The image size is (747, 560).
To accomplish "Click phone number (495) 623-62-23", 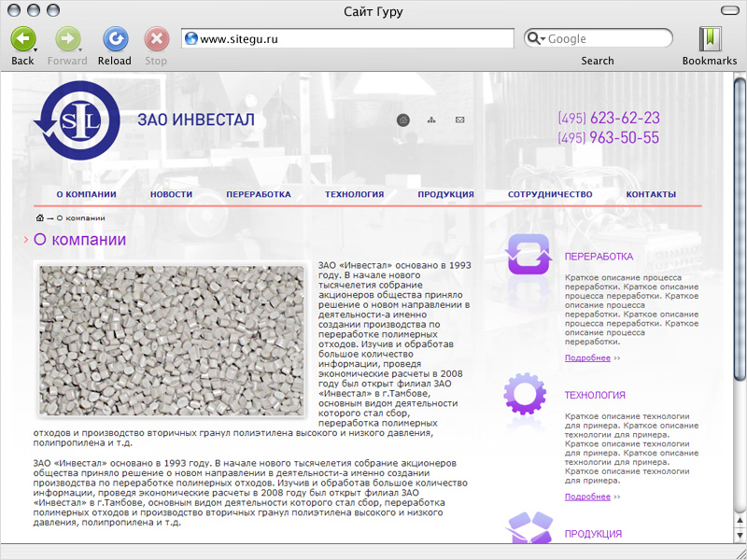I will click(609, 118).
